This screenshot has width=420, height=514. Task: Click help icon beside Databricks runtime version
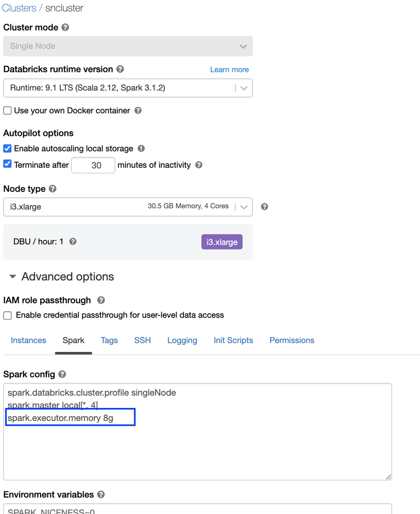pyautogui.click(x=120, y=69)
